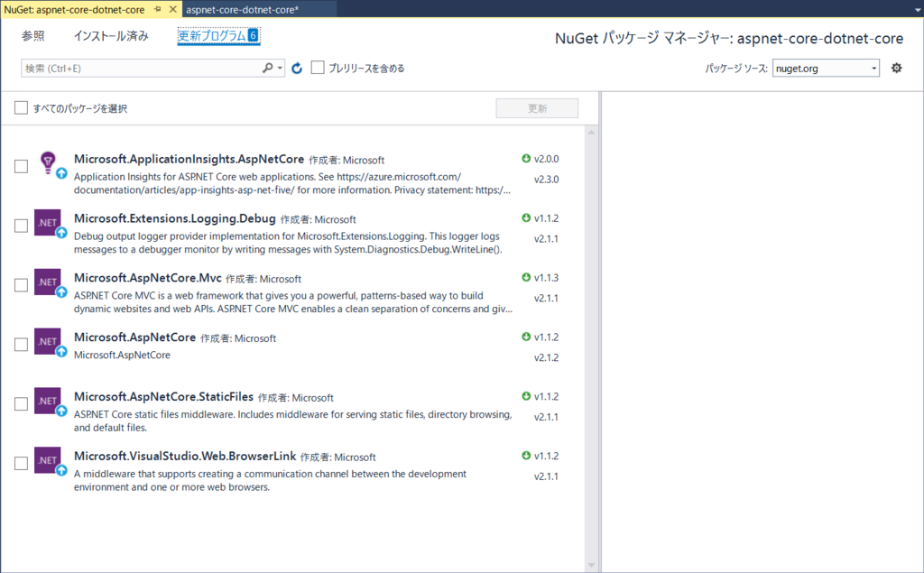
Task: Check the Microsoft.AspNetCore.Mvc checkbox
Action: tap(22, 285)
